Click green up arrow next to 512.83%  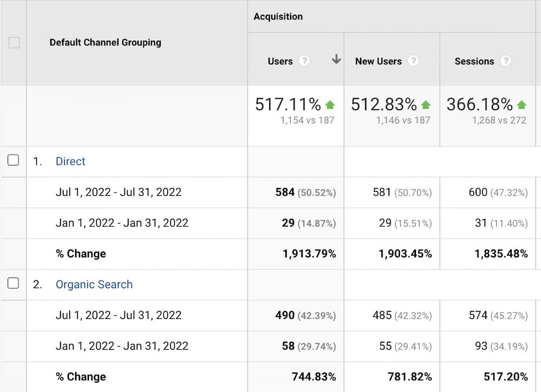pyautogui.click(x=426, y=104)
